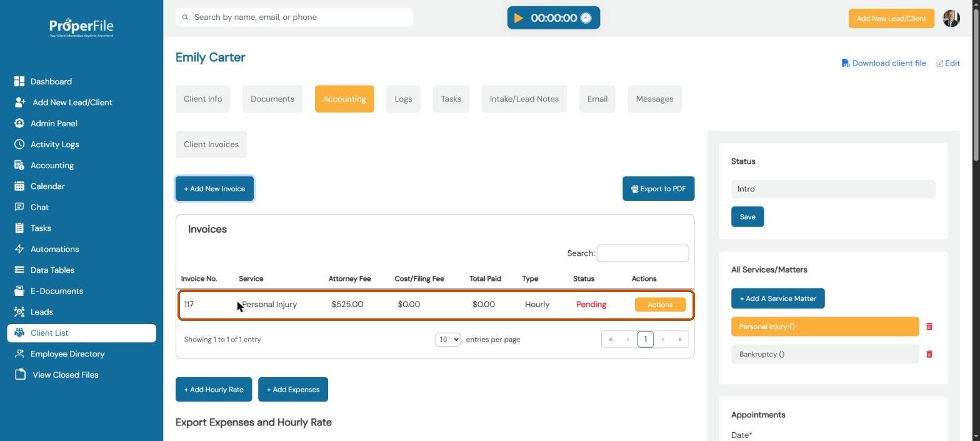This screenshot has width=980, height=441.
Task: Click the first page « pagination button
Action: pyautogui.click(x=611, y=339)
